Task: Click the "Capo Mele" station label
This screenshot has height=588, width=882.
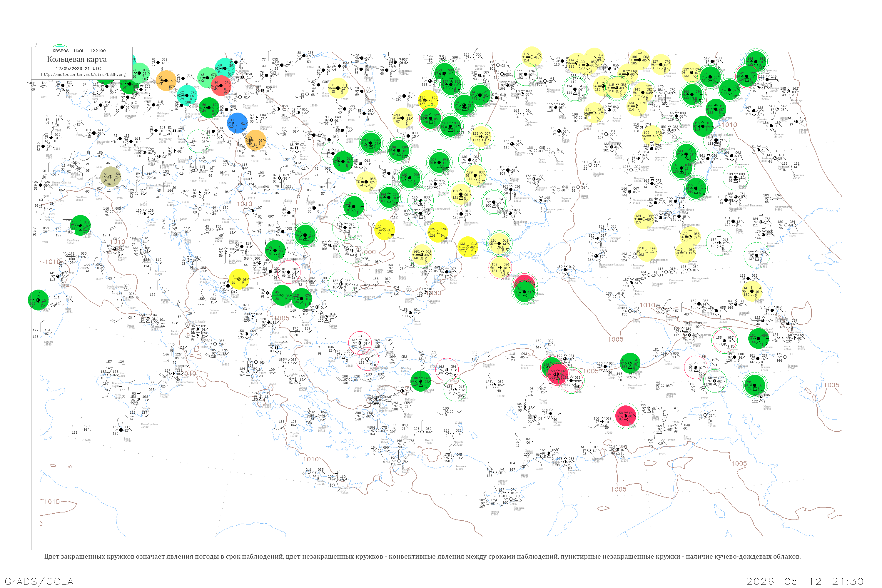Action: click(73, 240)
